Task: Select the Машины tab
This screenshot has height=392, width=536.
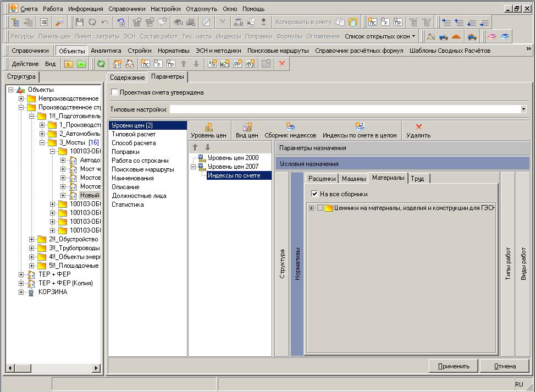Action: pyautogui.click(x=354, y=178)
